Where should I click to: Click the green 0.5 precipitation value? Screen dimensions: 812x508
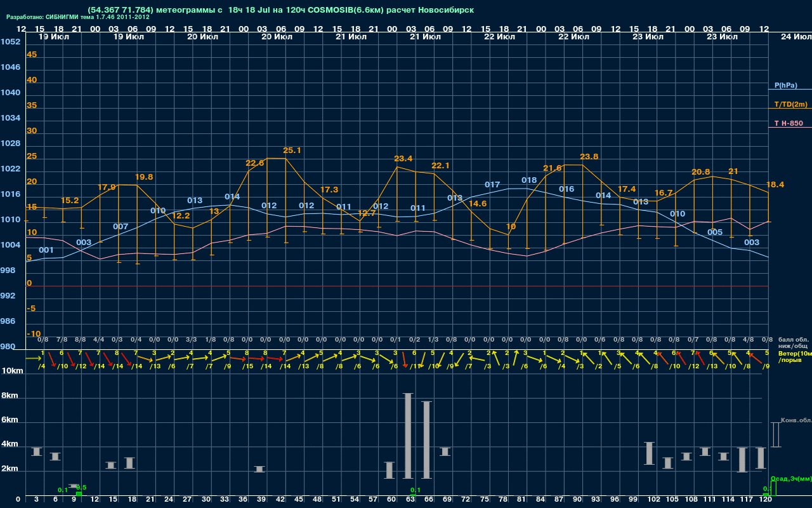[81, 488]
